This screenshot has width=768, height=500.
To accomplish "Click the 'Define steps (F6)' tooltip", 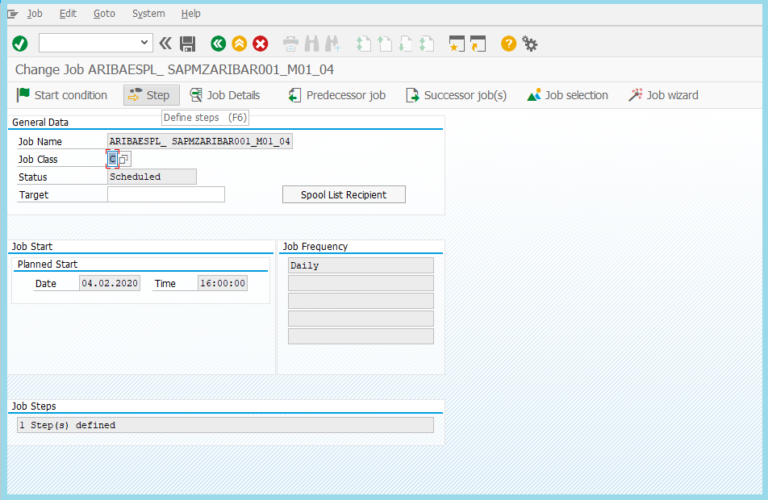I will 205,118.
